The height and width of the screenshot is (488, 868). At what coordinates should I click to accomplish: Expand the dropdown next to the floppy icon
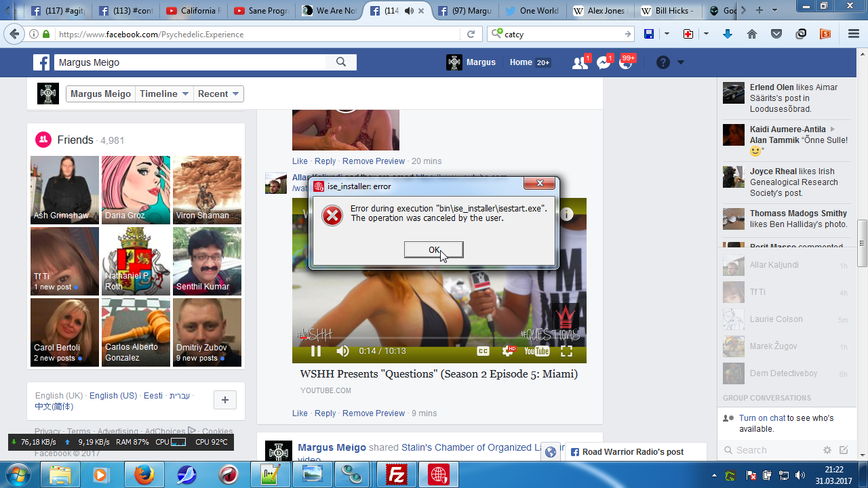click(x=667, y=34)
